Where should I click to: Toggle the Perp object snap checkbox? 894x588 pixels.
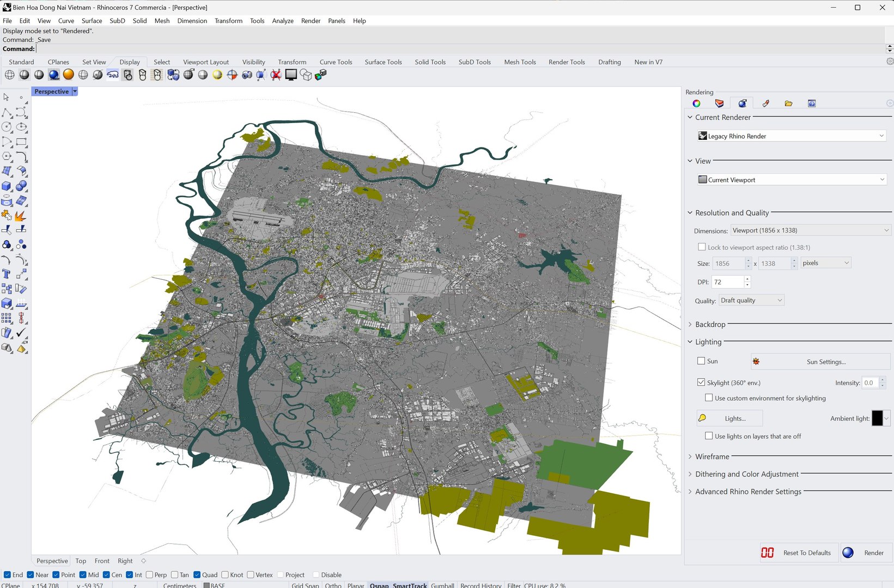pyautogui.click(x=149, y=575)
